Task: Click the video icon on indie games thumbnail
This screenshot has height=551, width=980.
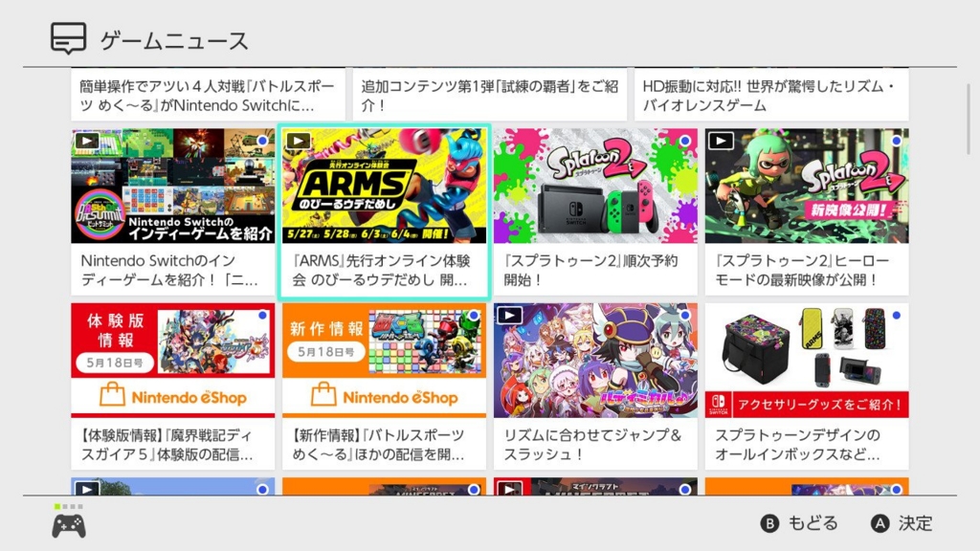Action: point(87,142)
